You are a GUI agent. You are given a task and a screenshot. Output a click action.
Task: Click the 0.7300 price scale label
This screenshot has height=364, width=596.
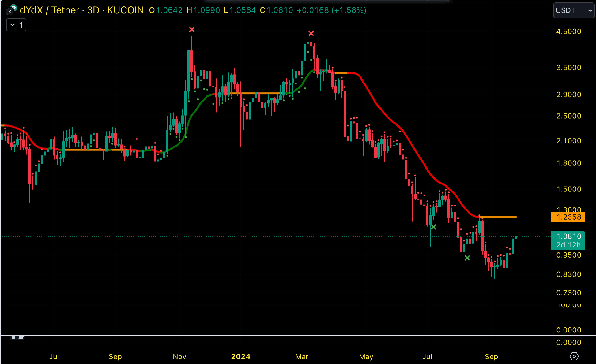click(x=569, y=293)
